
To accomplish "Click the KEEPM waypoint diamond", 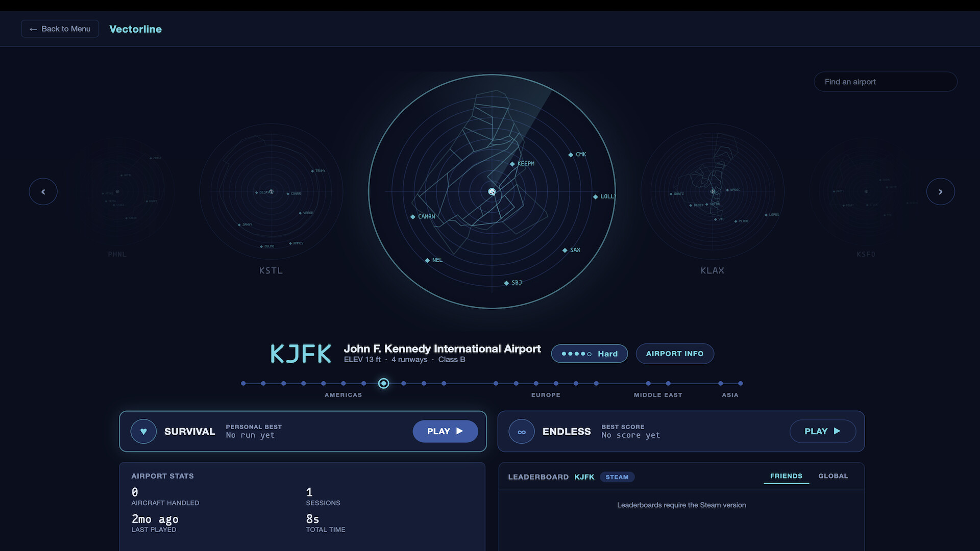I will tap(512, 164).
